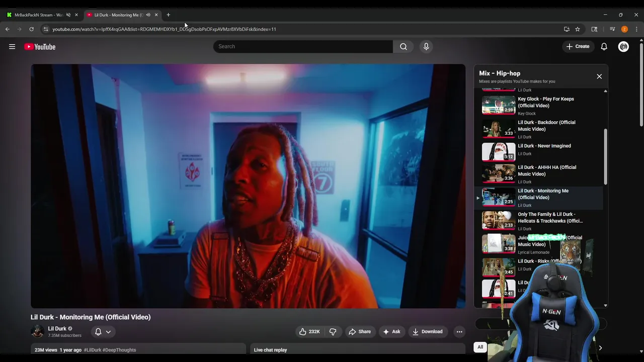The height and width of the screenshot is (362, 644).
Task: Open browser media control icon
Action: pos(612,29)
